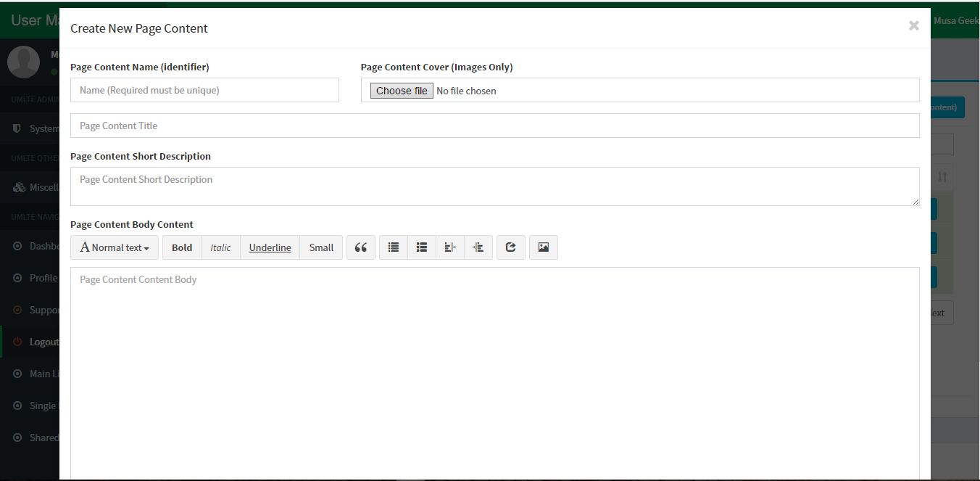Click the Page Content Cover label text
Screen dimensions: 980x481
(x=436, y=67)
